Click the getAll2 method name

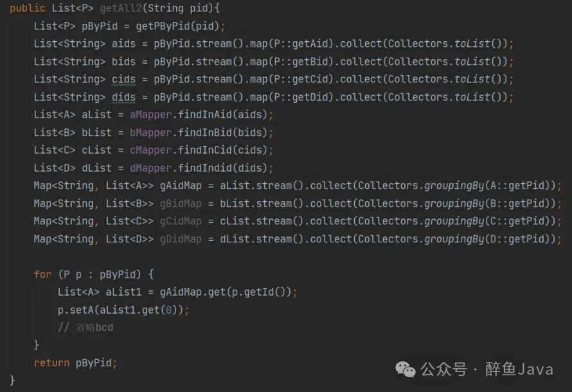coord(122,9)
